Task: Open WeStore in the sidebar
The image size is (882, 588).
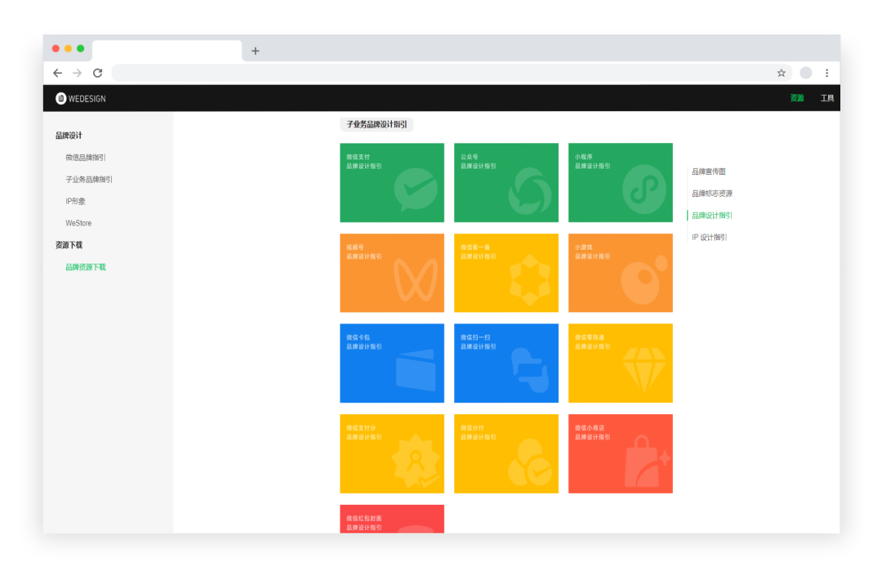Action: tap(78, 224)
